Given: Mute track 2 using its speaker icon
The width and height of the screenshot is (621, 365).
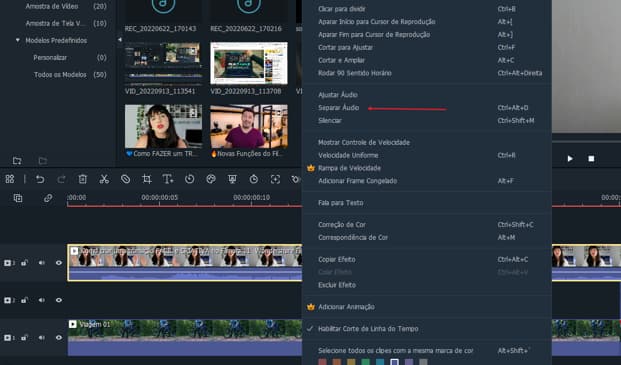Looking at the screenshot, I should click(x=42, y=300).
